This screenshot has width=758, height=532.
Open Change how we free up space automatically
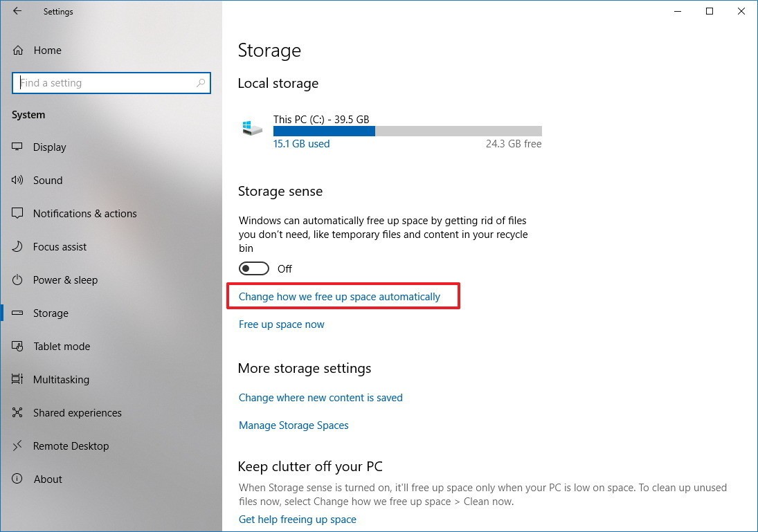pos(339,297)
